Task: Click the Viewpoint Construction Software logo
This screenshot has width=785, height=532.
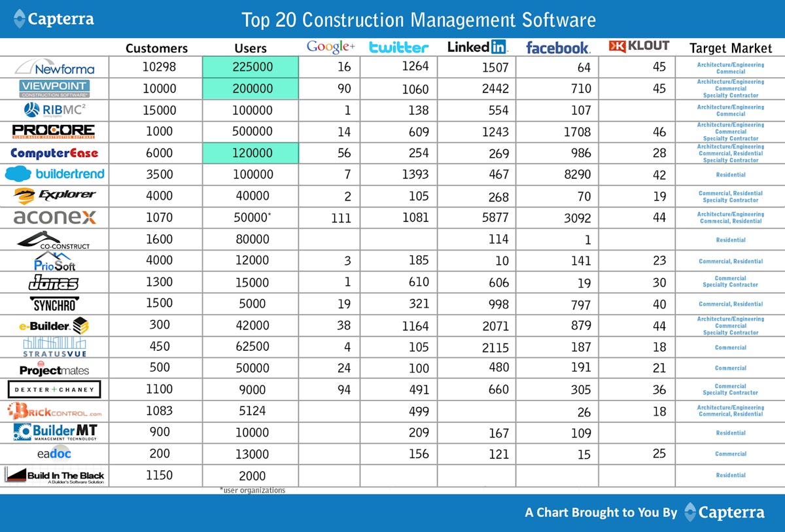Action: [x=55, y=88]
